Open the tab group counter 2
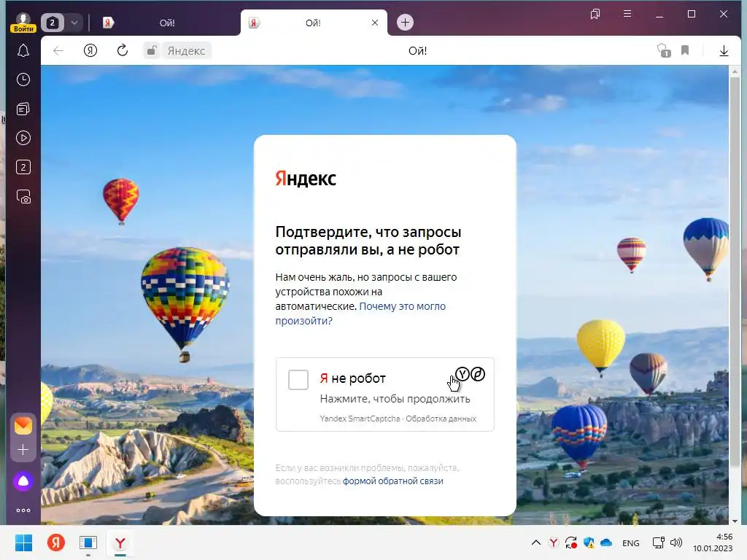 pos(53,23)
